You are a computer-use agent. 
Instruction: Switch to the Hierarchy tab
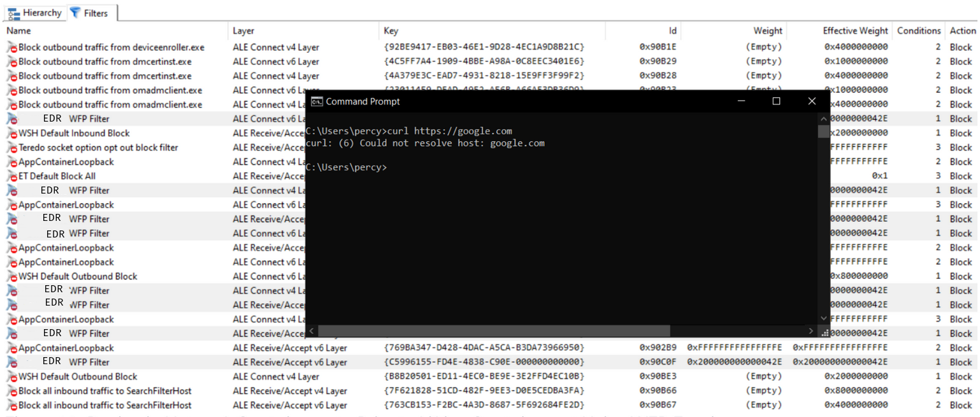34,13
